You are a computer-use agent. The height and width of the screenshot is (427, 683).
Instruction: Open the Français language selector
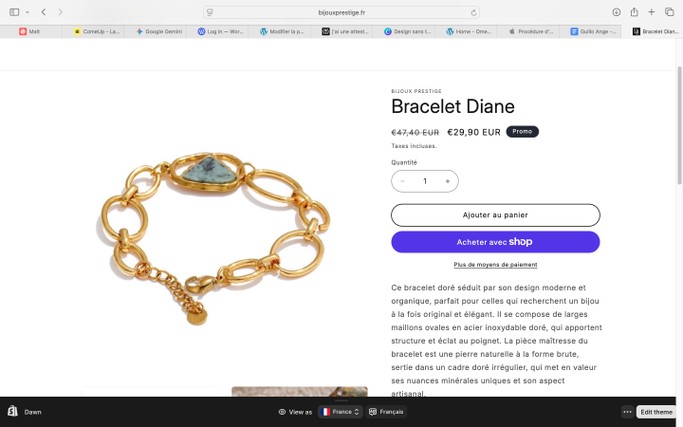pos(386,412)
